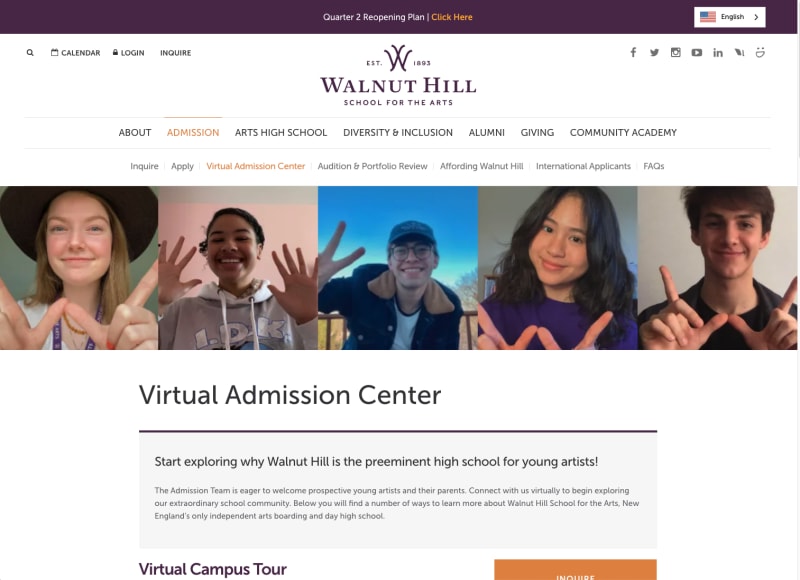Open the Login link with lock icon
This screenshot has height=580, width=800.
(129, 53)
